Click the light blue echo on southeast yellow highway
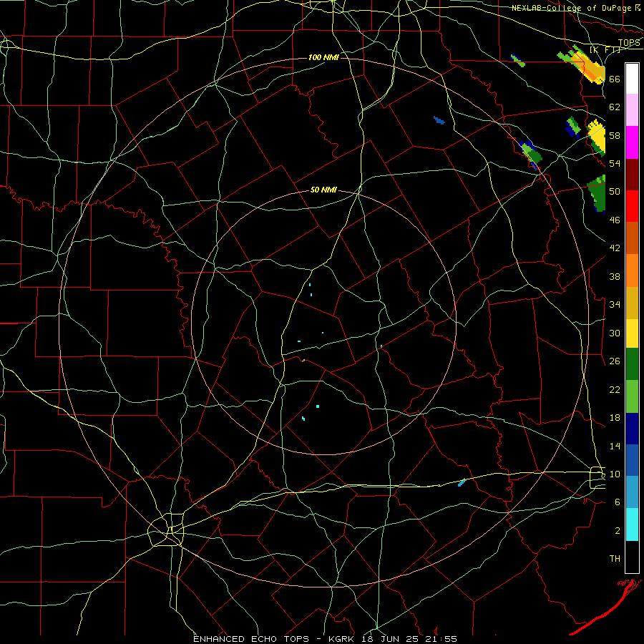 point(462,482)
